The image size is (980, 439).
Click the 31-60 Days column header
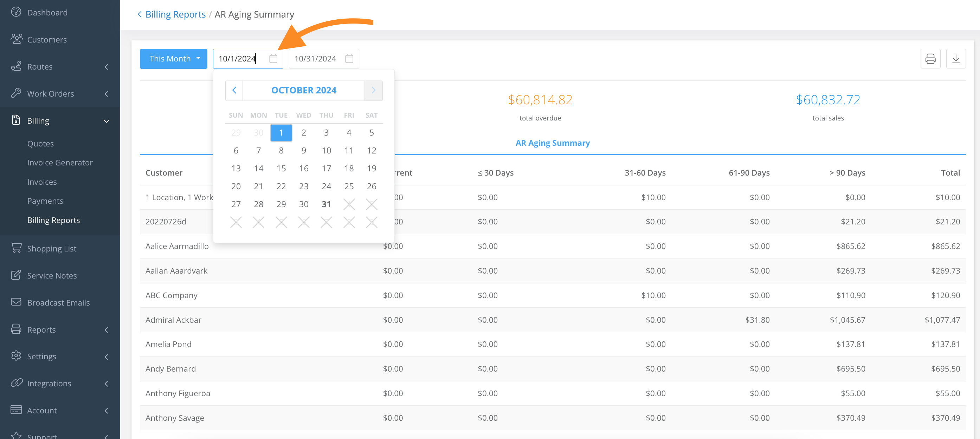click(645, 172)
